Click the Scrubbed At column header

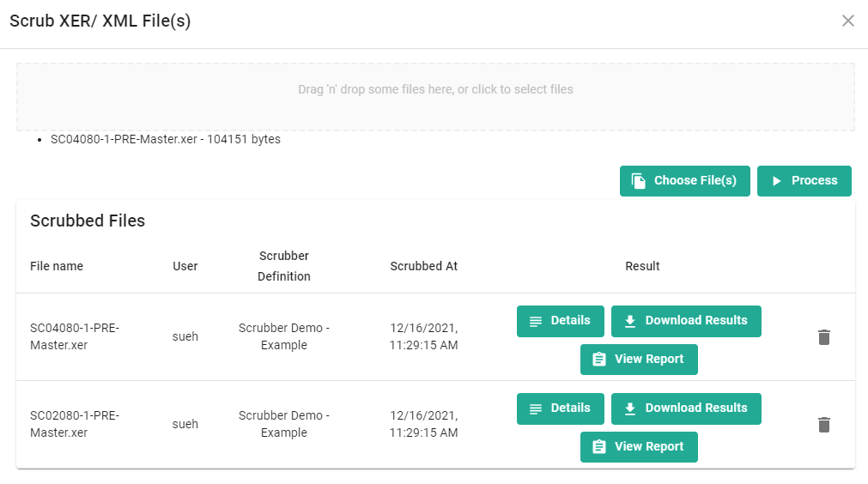(423, 266)
